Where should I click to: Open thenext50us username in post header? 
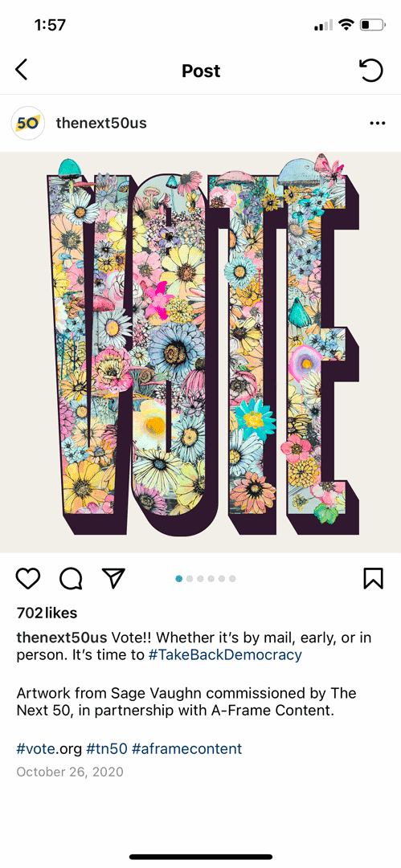click(x=101, y=123)
